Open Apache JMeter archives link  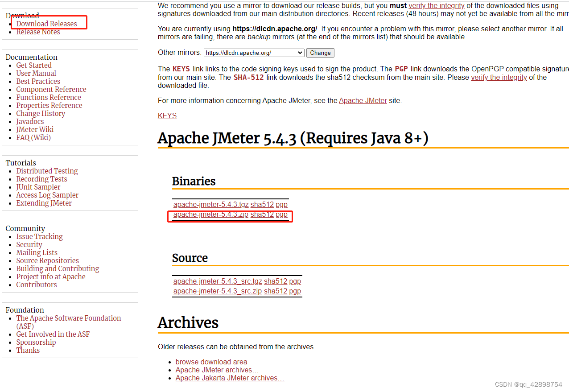point(217,370)
